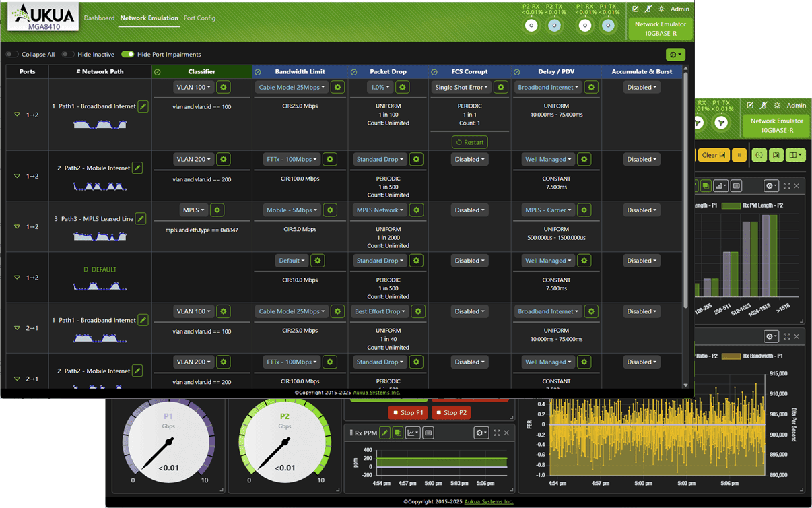
Task: Click the green Rx Pkt Length - P2 legend swatch
Action: (x=731, y=205)
